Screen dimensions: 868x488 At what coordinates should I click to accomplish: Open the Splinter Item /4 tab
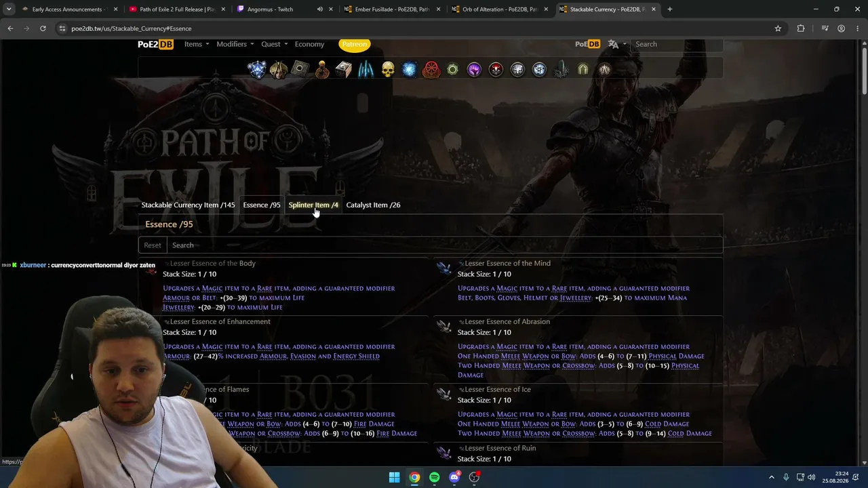point(313,205)
